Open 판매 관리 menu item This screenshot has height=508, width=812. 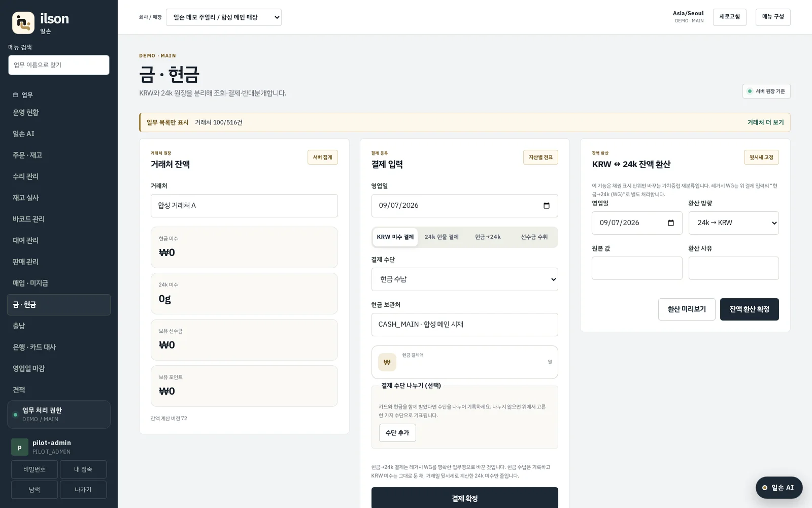59,262
